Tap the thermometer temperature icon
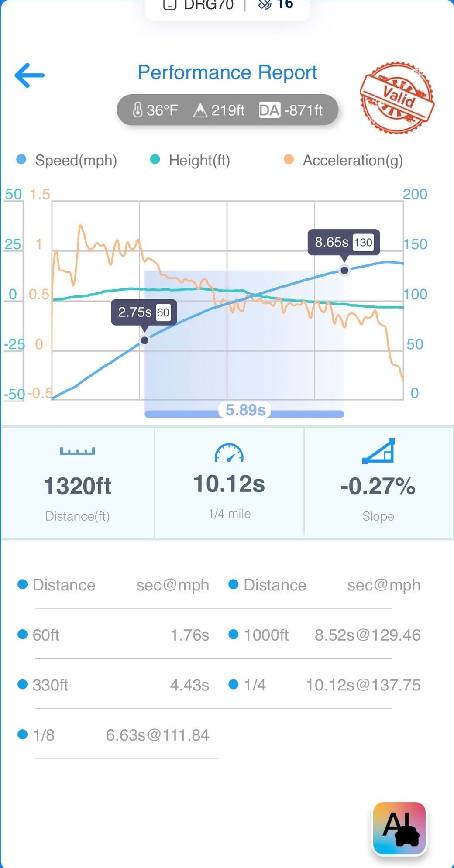Viewport: 454px width, 868px height. coord(138,110)
